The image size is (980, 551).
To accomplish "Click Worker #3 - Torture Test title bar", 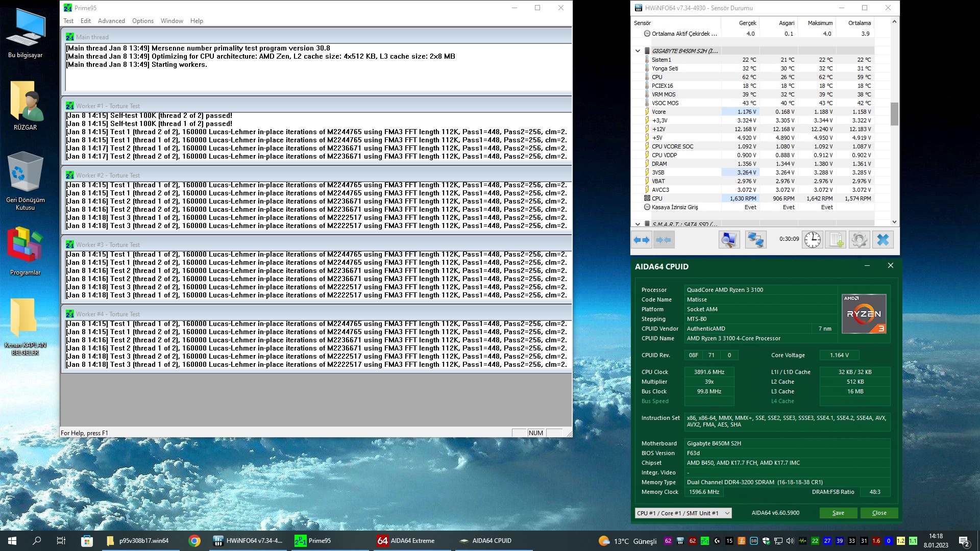I will point(316,245).
